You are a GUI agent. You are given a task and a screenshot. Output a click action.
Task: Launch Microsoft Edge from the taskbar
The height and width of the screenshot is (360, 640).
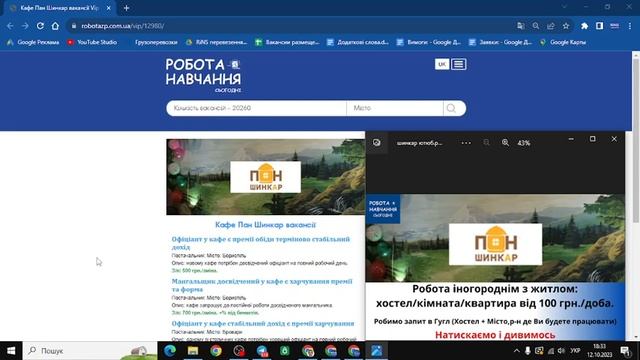click(x=170, y=351)
